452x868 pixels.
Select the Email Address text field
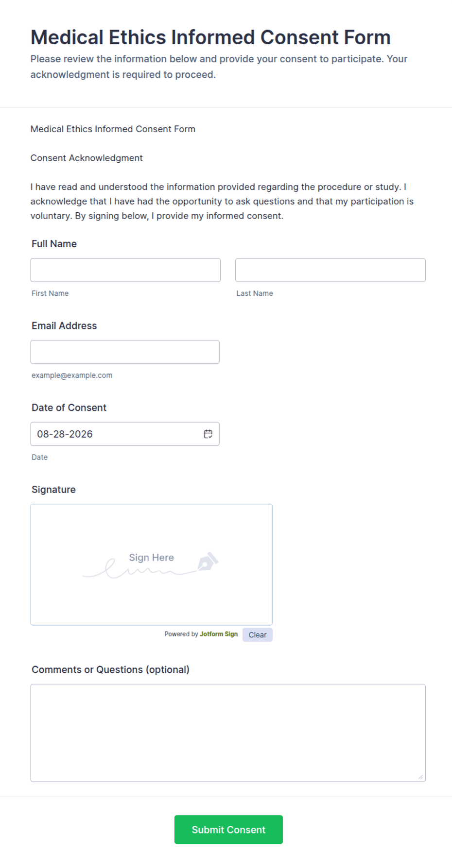click(125, 352)
